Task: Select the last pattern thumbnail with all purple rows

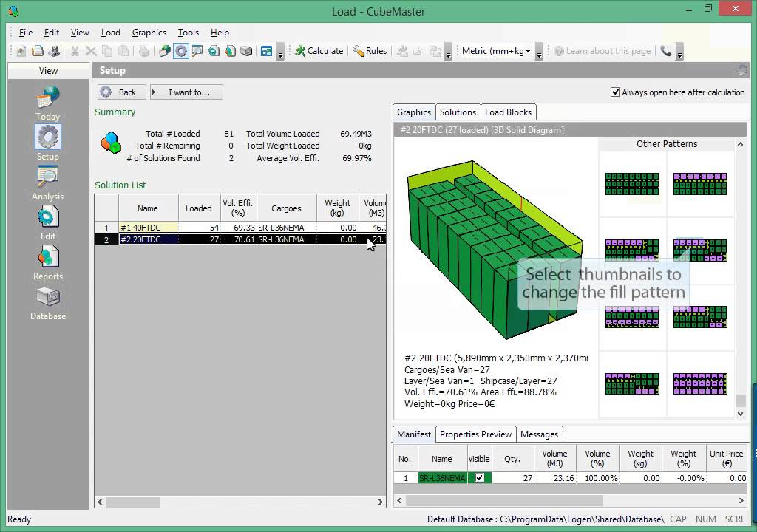Action: [700, 383]
